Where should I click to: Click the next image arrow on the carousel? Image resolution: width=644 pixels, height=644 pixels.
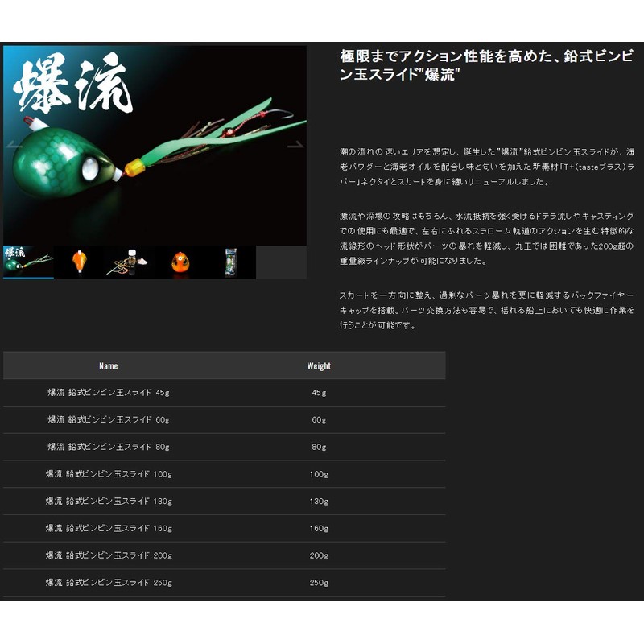pyautogui.click(x=295, y=146)
